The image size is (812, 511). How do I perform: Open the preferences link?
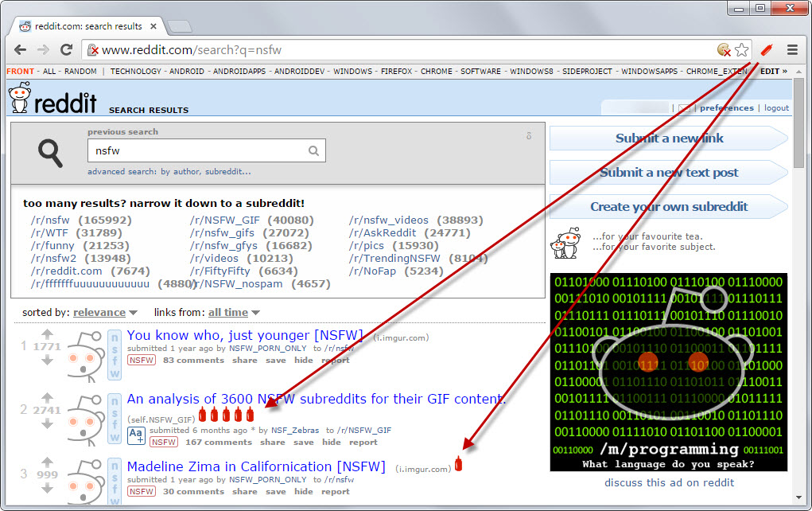point(727,107)
